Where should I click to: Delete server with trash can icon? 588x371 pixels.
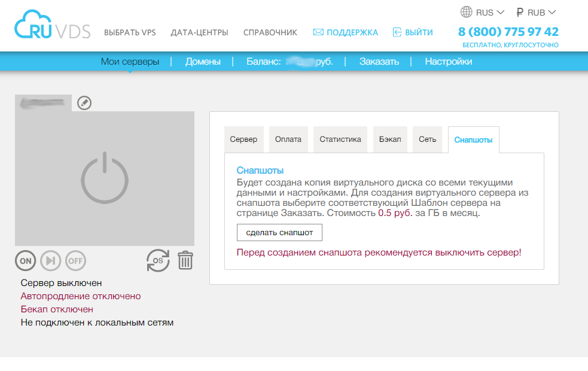(185, 260)
